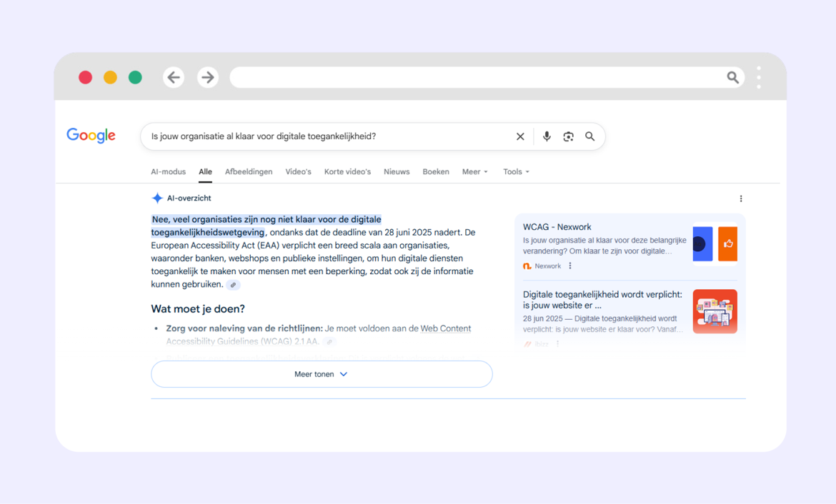Click the Google search magnifier button
The height and width of the screenshot is (504, 836).
pyautogui.click(x=590, y=136)
